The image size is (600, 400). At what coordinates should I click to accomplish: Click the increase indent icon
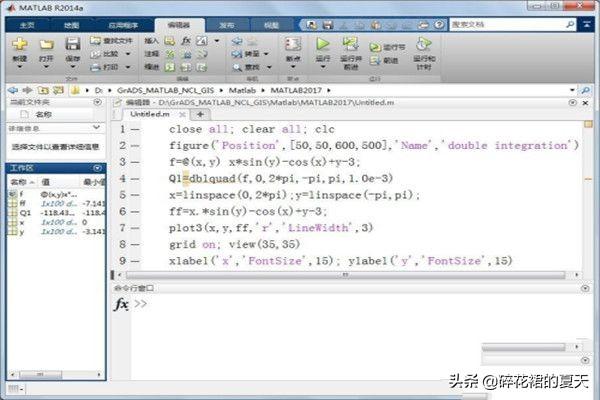pos(186,67)
